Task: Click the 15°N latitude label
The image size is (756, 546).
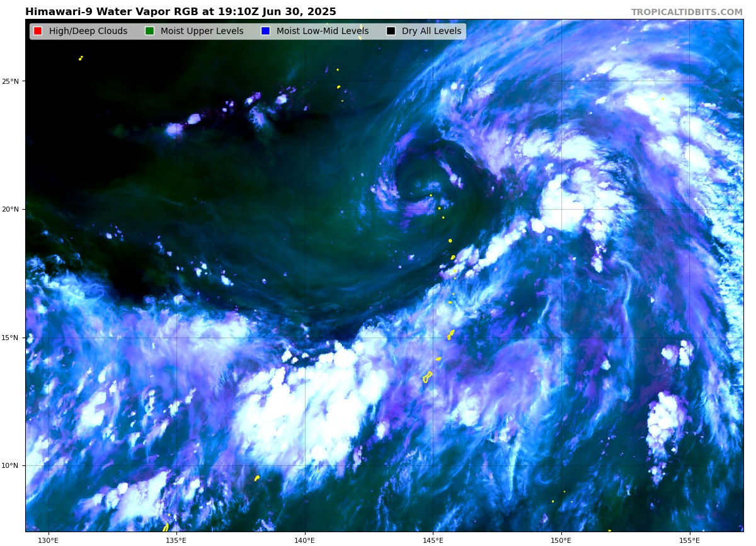Action: [x=11, y=338]
